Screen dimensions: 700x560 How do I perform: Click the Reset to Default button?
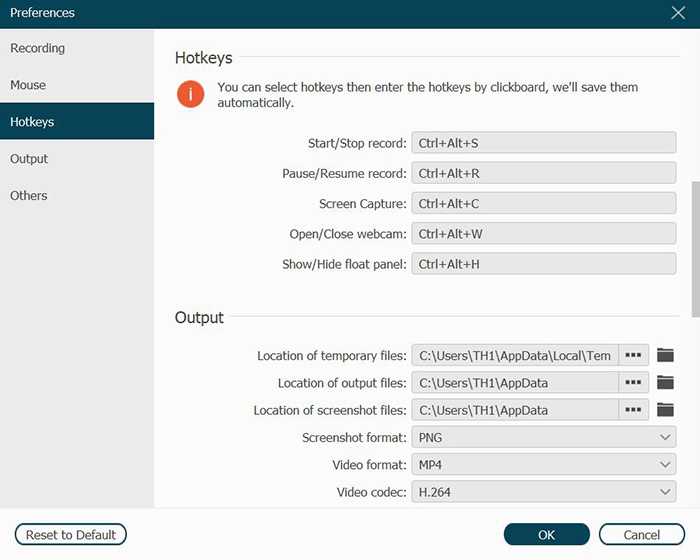click(x=71, y=535)
